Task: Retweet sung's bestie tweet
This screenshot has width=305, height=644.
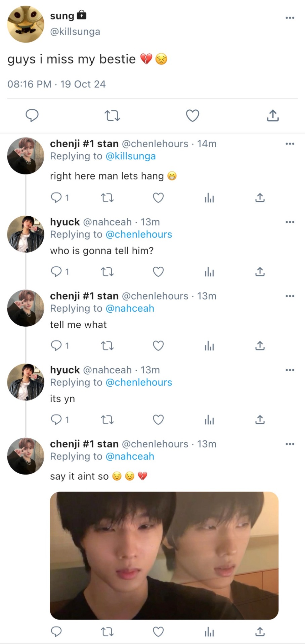Action: [112, 116]
